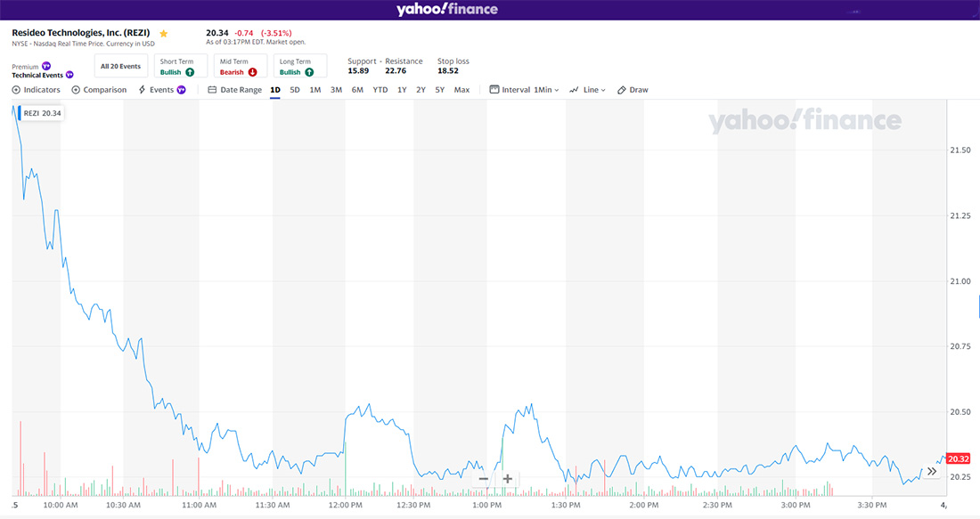Image resolution: width=980 pixels, height=519 pixels.
Task: Click Mid Term Bearish down-arrow icon
Action: (252, 72)
